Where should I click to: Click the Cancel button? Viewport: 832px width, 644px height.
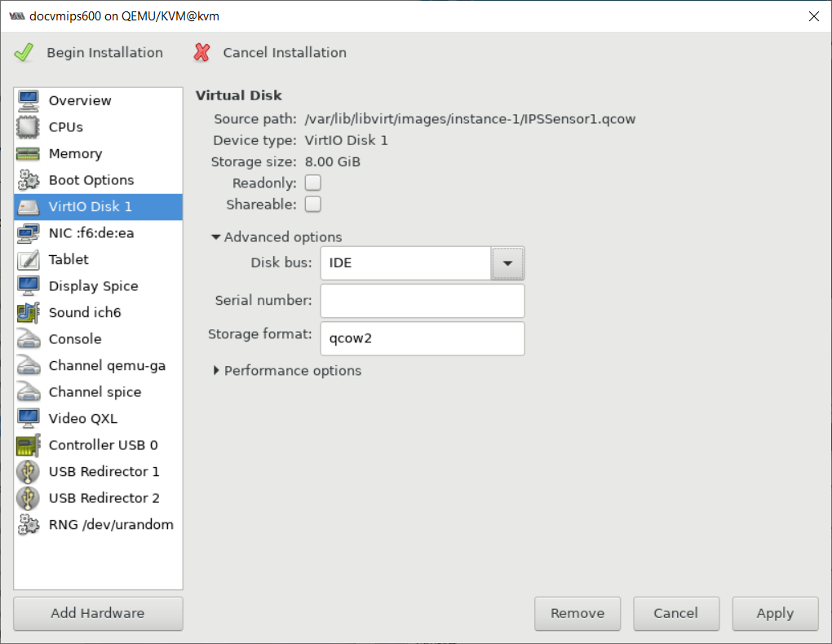coord(676,614)
